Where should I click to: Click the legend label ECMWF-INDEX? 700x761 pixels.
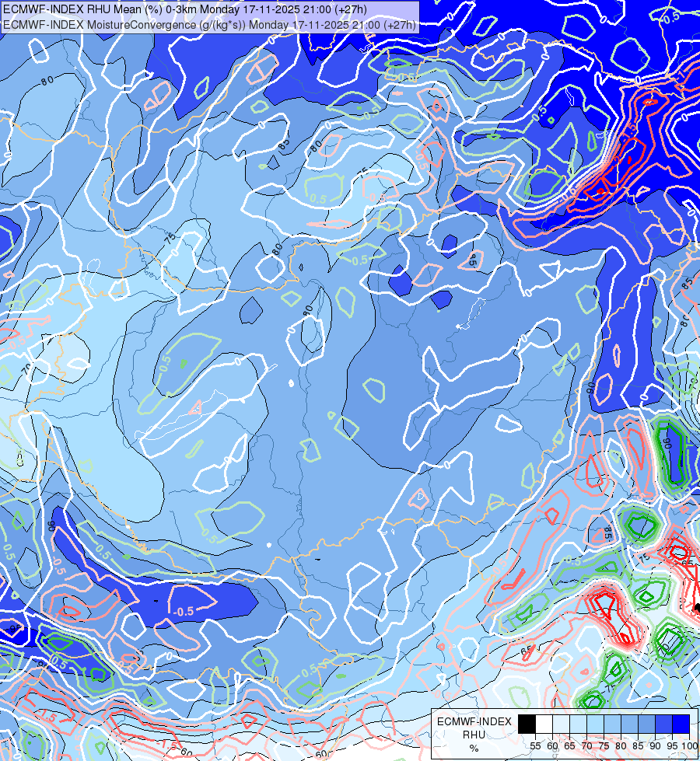coord(474,721)
